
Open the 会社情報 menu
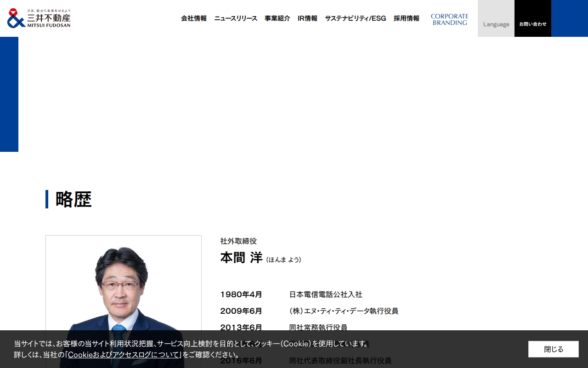point(194,18)
